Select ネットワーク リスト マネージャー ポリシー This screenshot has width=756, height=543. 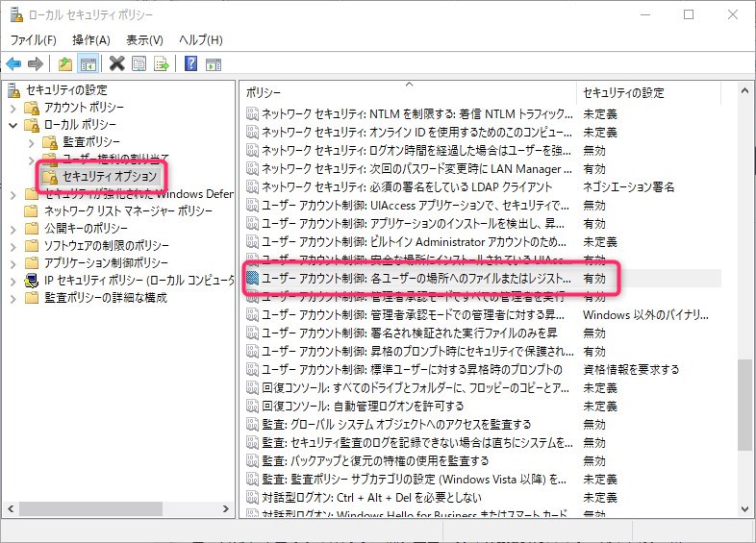pos(128,211)
